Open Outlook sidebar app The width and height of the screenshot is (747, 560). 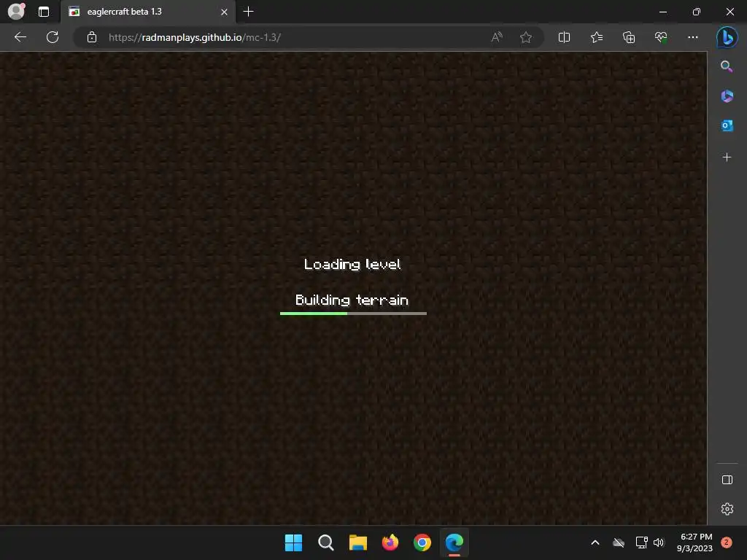coord(727,125)
